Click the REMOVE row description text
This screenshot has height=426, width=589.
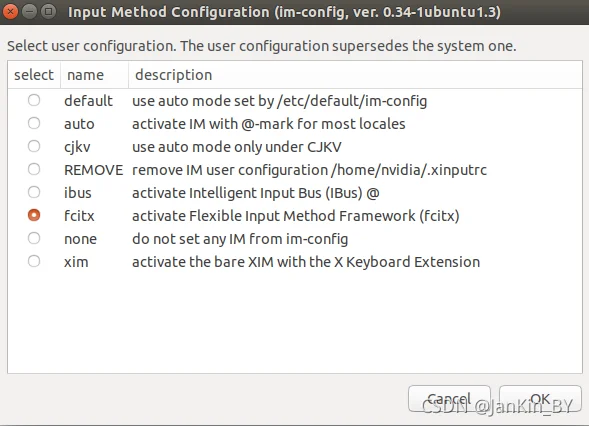(x=310, y=170)
